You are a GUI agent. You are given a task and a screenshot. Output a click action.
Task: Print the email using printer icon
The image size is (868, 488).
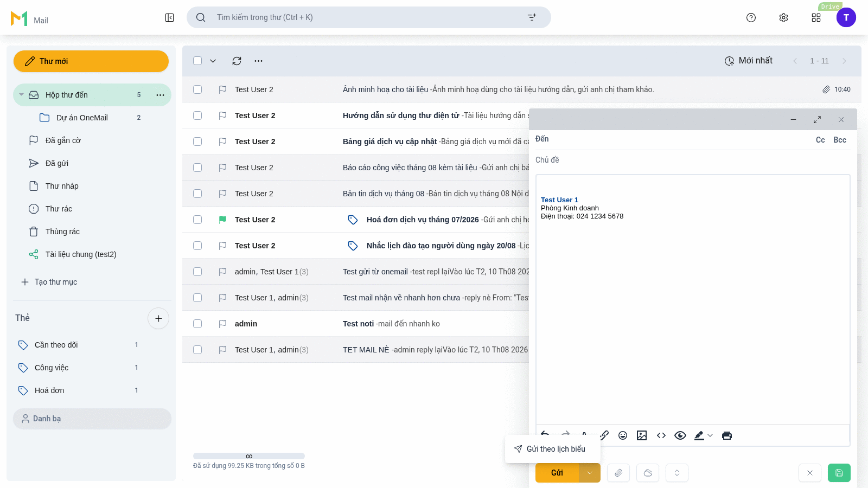click(x=727, y=435)
